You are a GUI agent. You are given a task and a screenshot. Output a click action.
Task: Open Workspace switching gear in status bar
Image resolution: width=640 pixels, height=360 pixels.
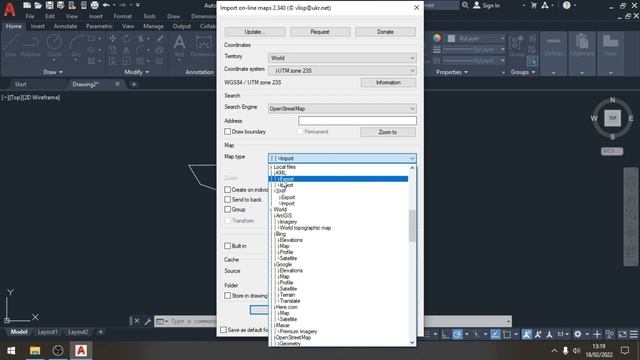(578, 334)
